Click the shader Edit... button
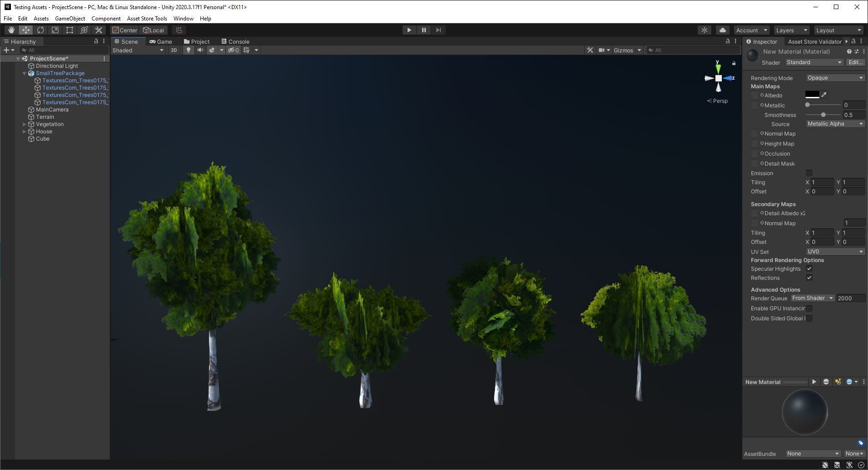Image resolution: width=868 pixels, height=470 pixels. (x=855, y=62)
